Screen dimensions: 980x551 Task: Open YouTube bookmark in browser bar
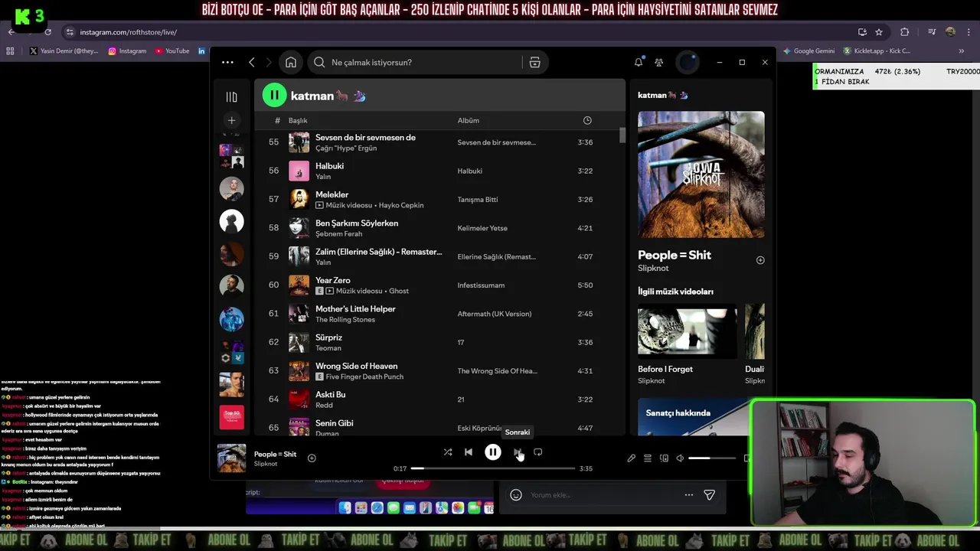click(x=172, y=51)
